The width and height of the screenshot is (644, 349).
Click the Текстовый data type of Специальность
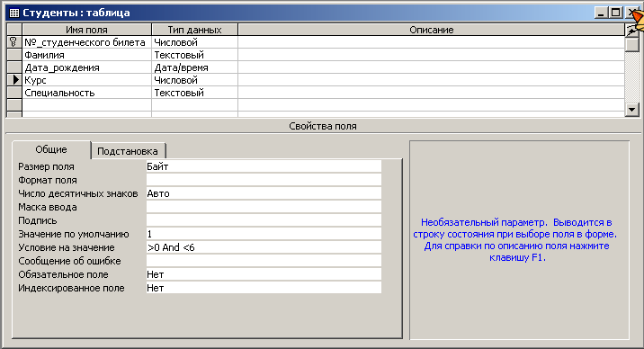194,93
